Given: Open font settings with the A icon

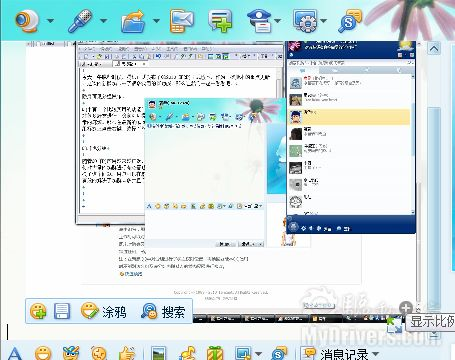Looking at the screenshot, I should (15, 353).
